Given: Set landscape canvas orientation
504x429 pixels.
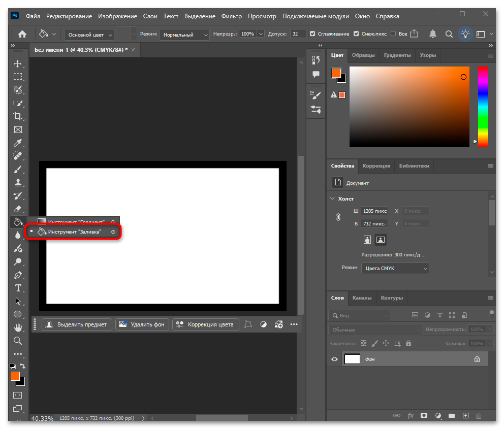Looking at the screenshot, I should (381, 240).
